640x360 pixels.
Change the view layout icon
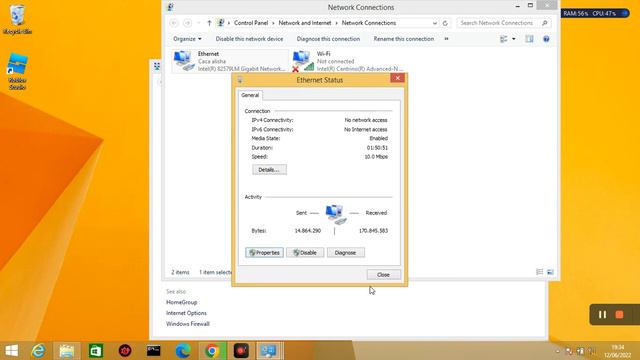pos(504,39)
